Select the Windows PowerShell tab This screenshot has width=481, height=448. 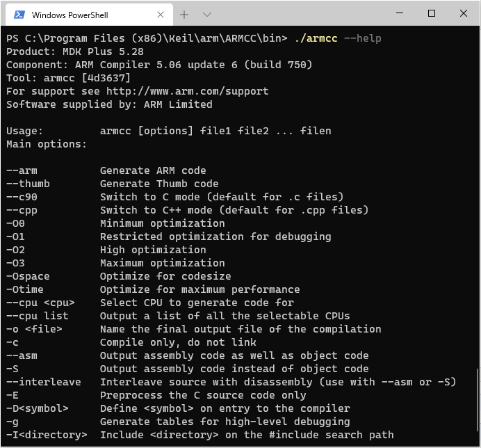point(89,15)
